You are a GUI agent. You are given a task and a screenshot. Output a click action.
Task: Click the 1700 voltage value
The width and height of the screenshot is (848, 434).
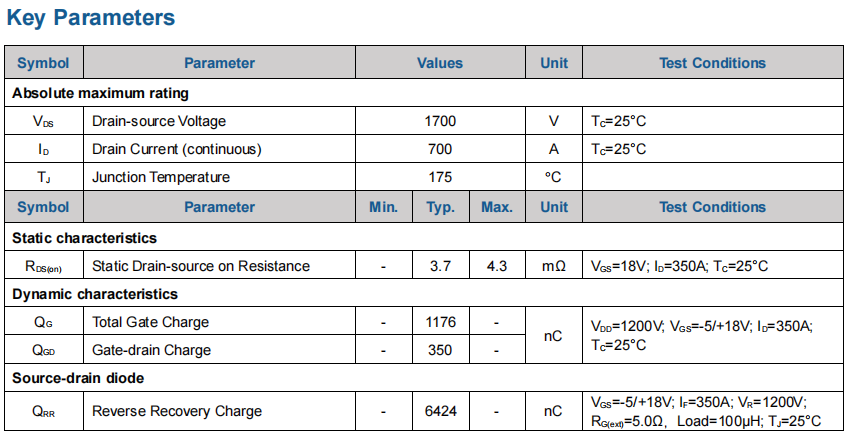tap(440, 121)
